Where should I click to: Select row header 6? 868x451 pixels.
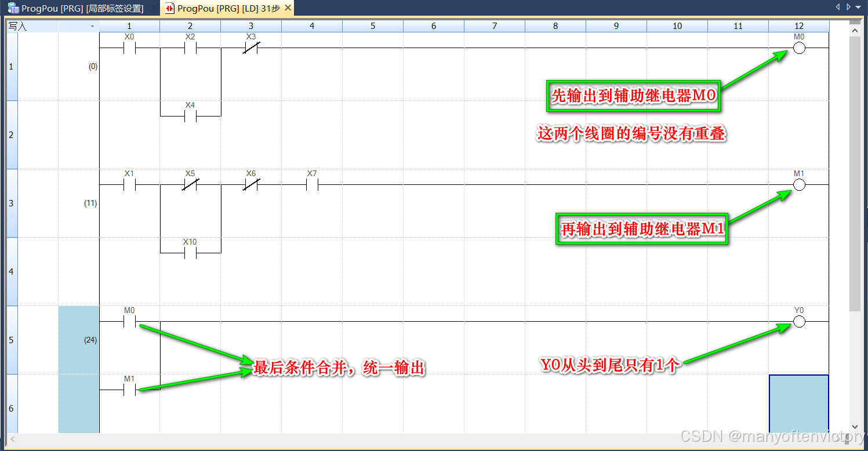click(12, 404)
